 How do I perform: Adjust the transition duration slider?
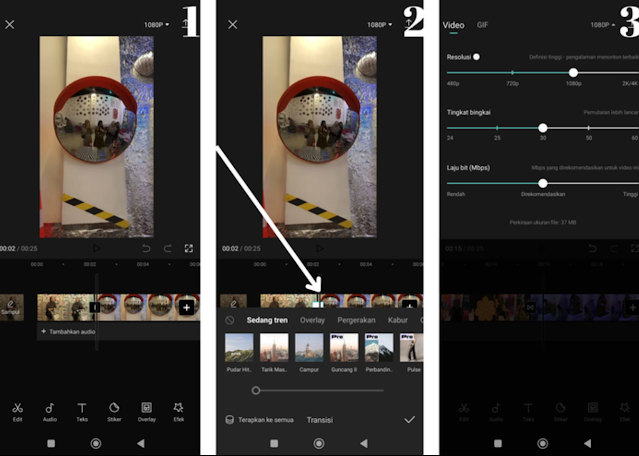click(256, 390)
